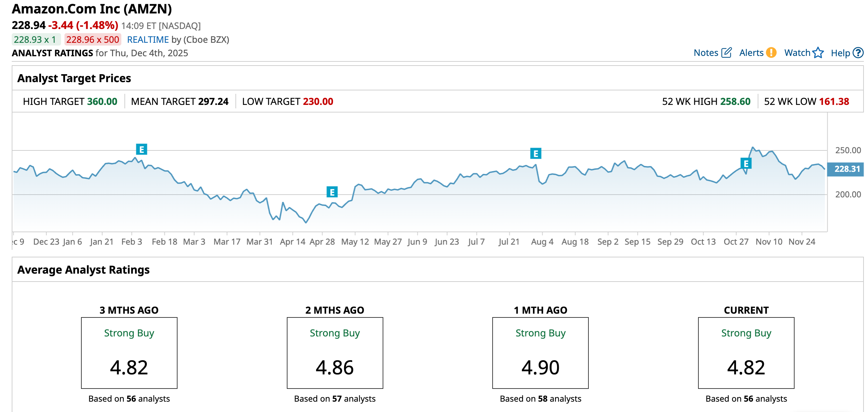Click the Nov 10 date on chart axis
Image resolution: width=868 pixels, height=412 pixels.
(x=769, y=242)
